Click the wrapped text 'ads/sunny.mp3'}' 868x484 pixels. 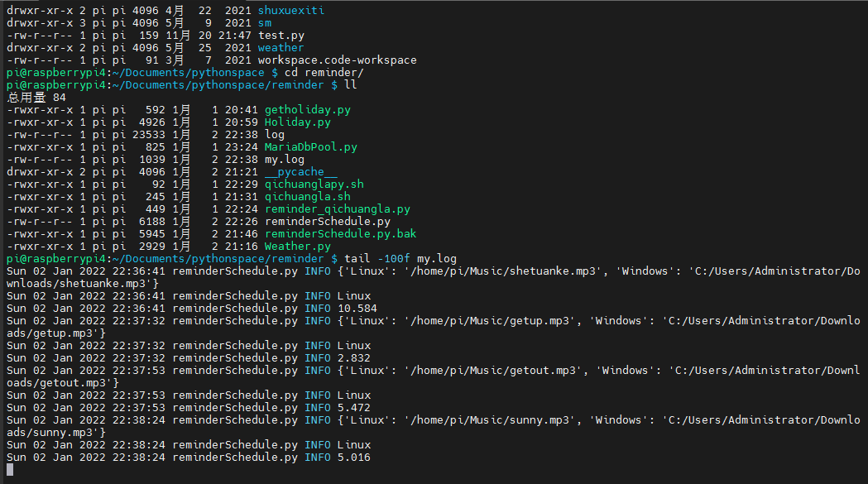(x=56, y=433)
